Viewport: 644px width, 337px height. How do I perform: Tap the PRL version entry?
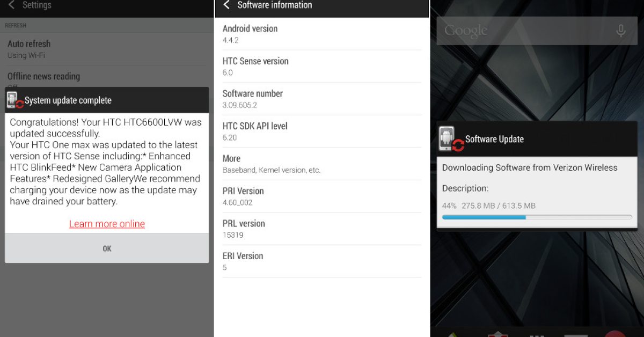(322, 229)
